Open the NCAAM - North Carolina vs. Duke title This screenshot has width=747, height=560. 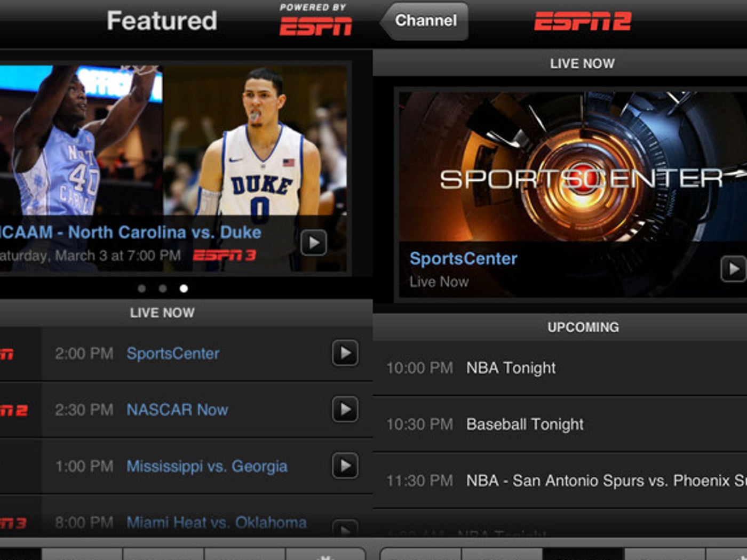(x=131, y=233)
